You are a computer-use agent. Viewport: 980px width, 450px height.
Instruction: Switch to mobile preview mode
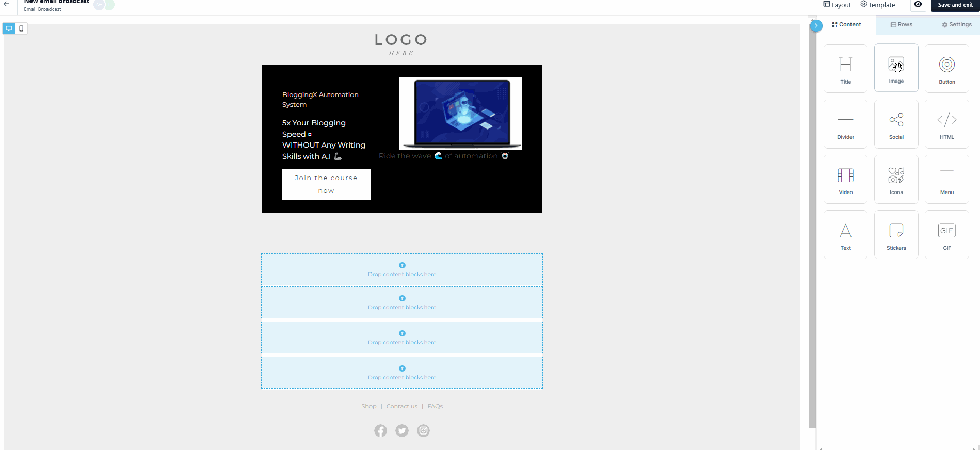click(x=21, y=28)
